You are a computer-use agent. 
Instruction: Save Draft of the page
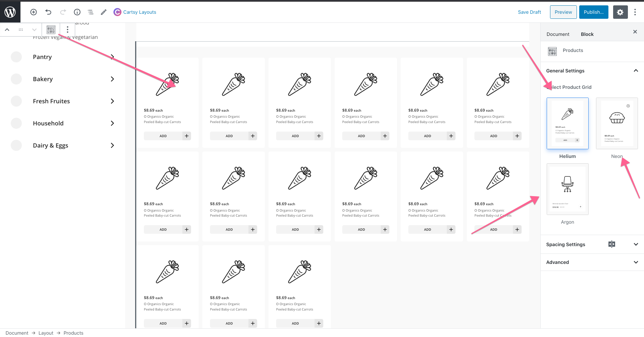529,12
